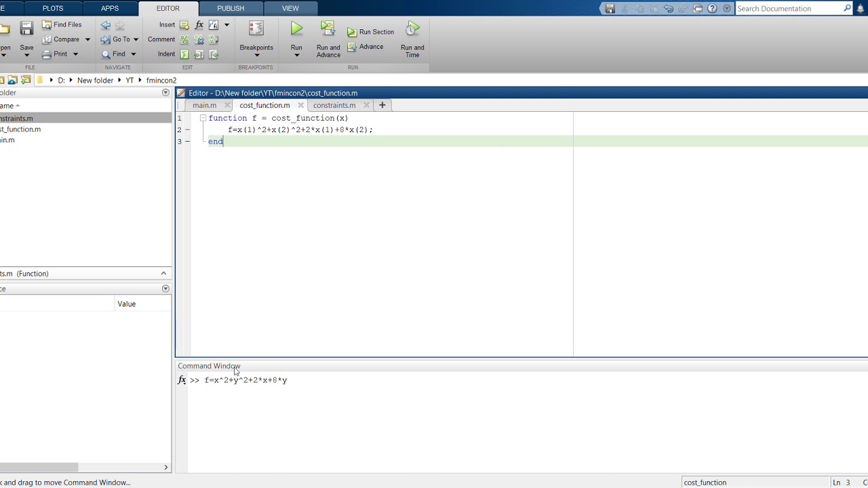The width and height of the screenshot is (868, 488).
Task: Switch to the APPS tab
Action: [x=110, y=8]
